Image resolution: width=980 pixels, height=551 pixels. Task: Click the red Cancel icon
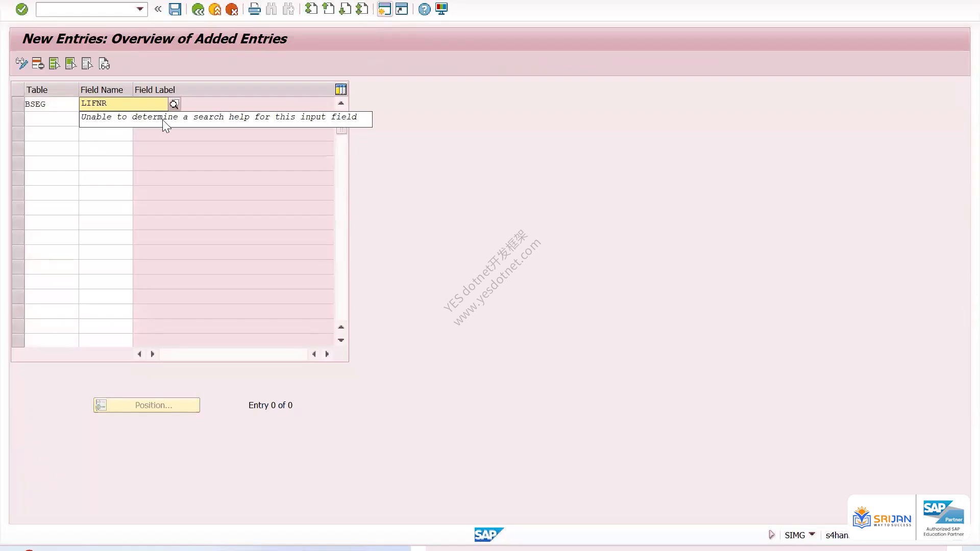(232, 9)
